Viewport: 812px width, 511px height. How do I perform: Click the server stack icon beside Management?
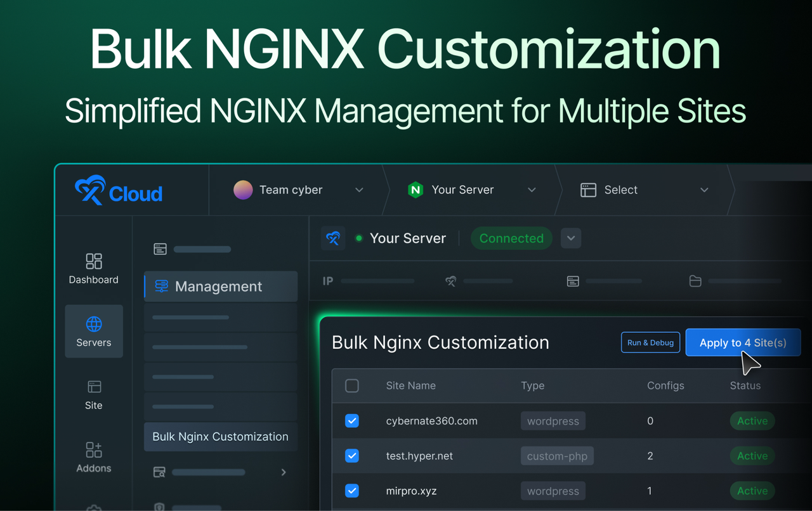(x=162, y=287)
